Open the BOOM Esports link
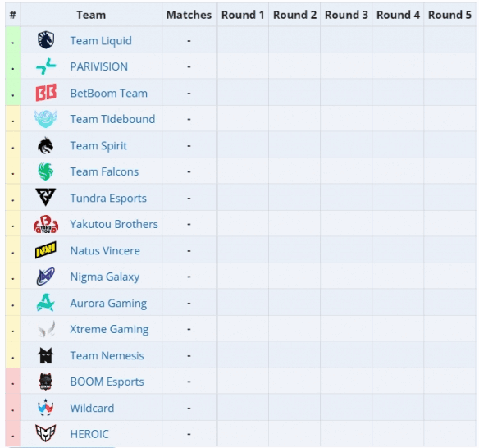Viewport: 479px width, 448px height. 107,382
